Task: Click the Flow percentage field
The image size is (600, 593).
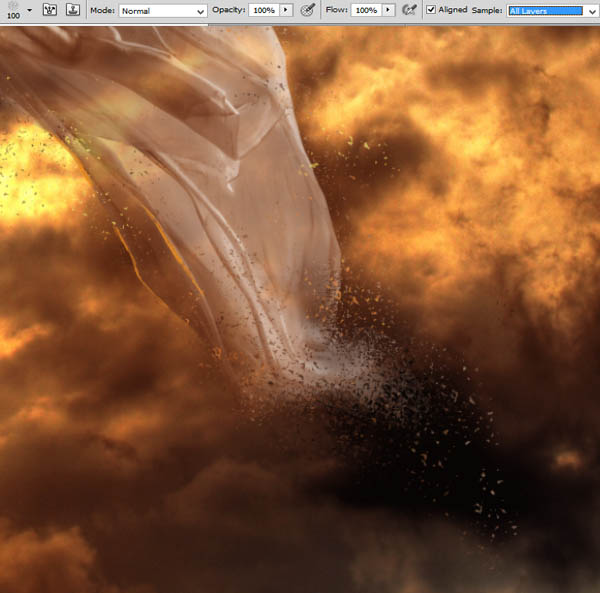Action: 367,10
